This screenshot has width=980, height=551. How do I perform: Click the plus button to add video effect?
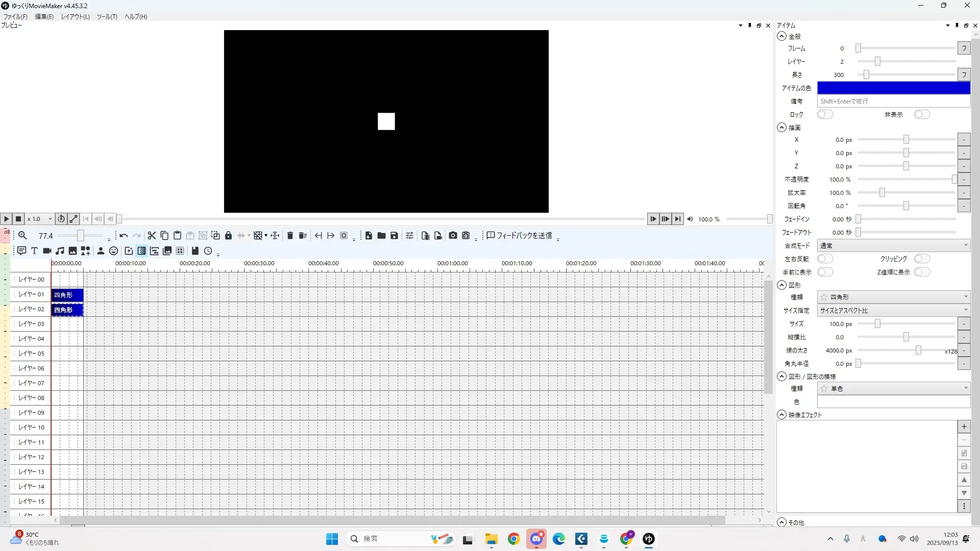coord(964,427)
